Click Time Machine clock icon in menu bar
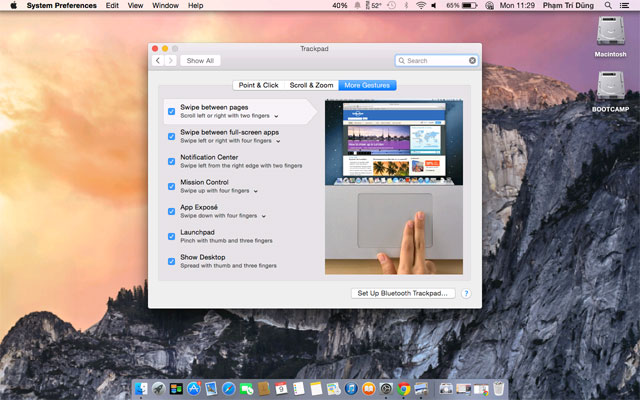The image size is (640, 400). pos(391,5)
